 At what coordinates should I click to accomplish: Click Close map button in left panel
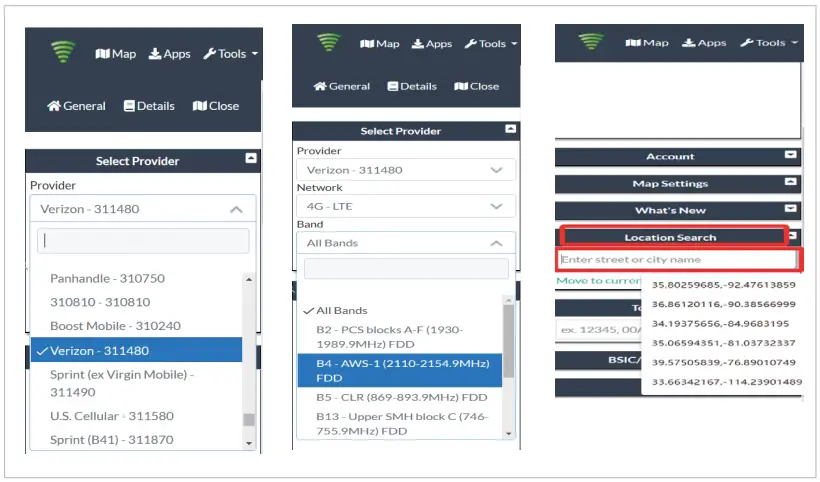pyautogui.click(x=216, y=106)
